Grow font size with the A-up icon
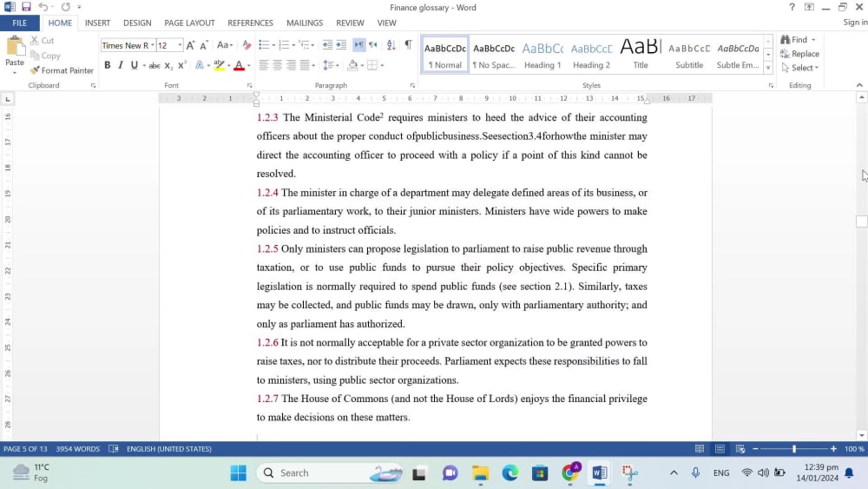This screenshot has height=489, width=868. point(190,45)
